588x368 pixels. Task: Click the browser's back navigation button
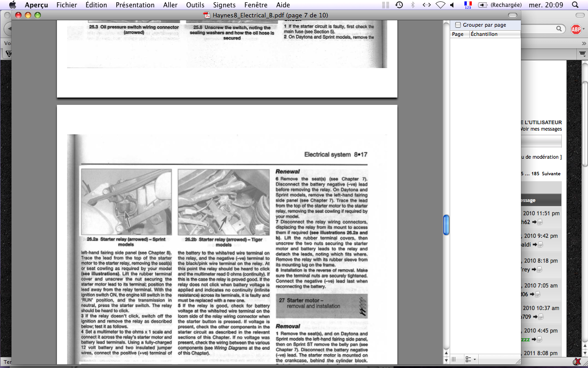click(7, 29)
